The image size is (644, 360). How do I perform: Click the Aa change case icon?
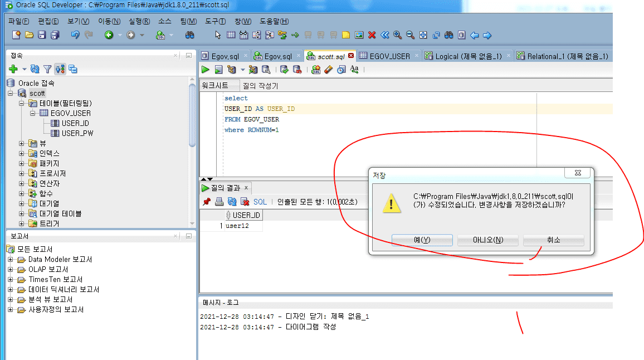point(354,70)
